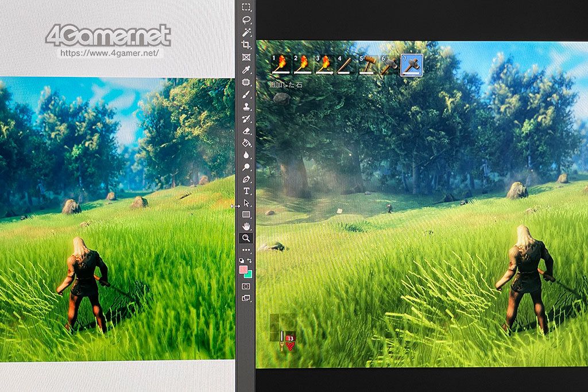This screenshot has width=588, height=392.
Task: Select the Clone Stamp tool
Action: tap(246, 107)
